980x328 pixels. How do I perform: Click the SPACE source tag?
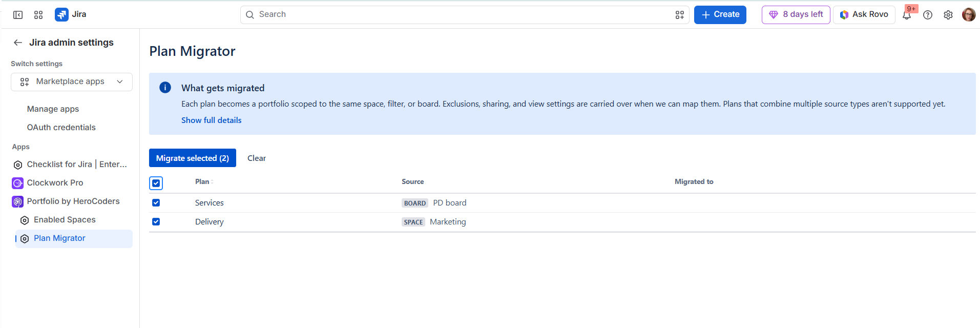[x=413, y=222]
